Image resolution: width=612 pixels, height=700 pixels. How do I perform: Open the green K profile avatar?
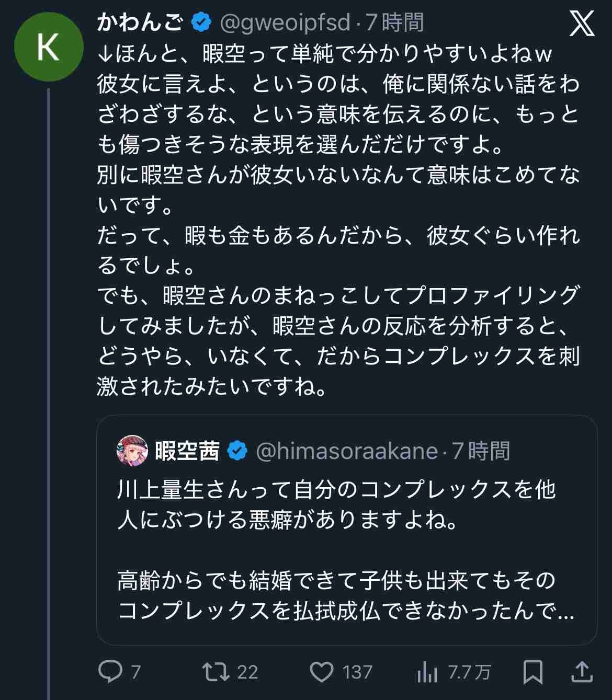(x=49, y=47)
